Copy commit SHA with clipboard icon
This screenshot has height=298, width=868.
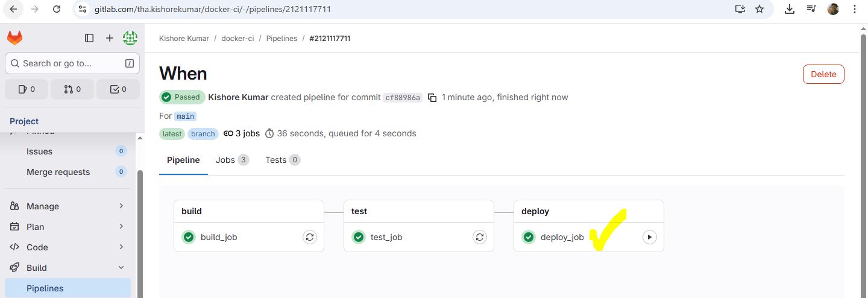pyautogui.click(x=432, y=98)
